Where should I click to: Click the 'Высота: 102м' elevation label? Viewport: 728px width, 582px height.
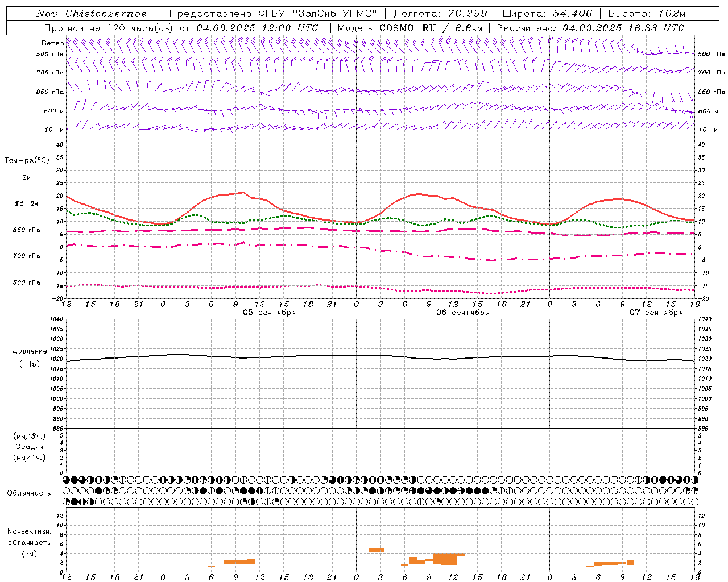pyautogui.click(x=647, y=14)
